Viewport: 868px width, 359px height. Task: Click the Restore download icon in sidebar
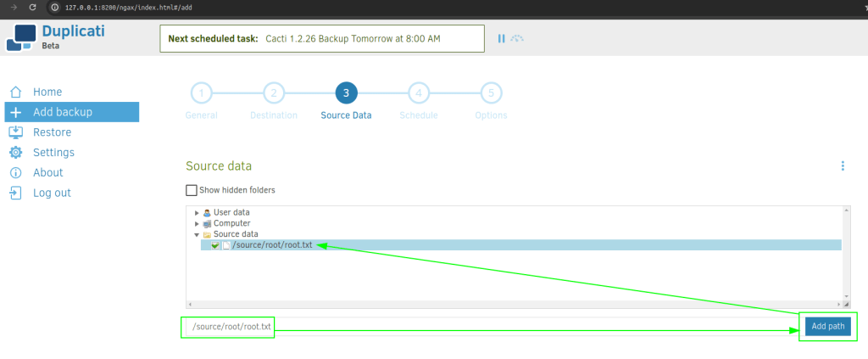pos(15,132)
